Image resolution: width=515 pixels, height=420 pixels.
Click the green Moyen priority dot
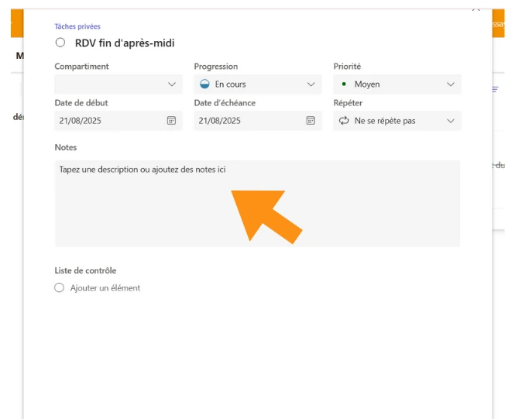click(344, 84)
